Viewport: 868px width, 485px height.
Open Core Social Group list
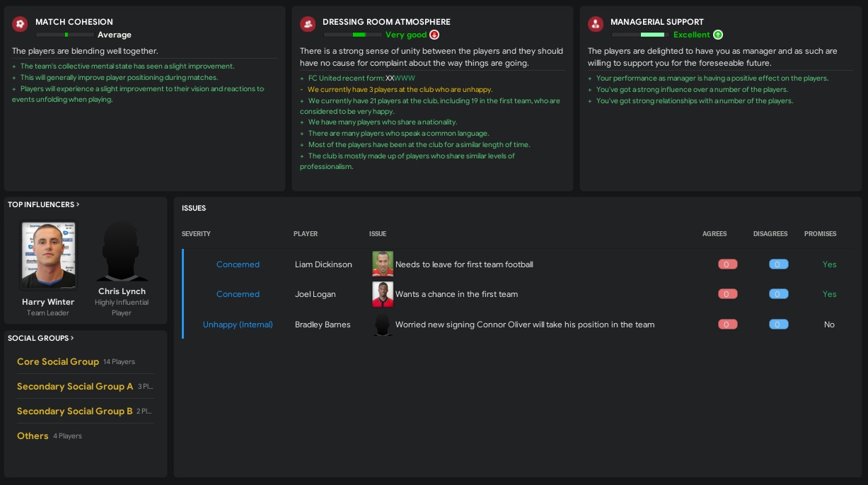58,361
